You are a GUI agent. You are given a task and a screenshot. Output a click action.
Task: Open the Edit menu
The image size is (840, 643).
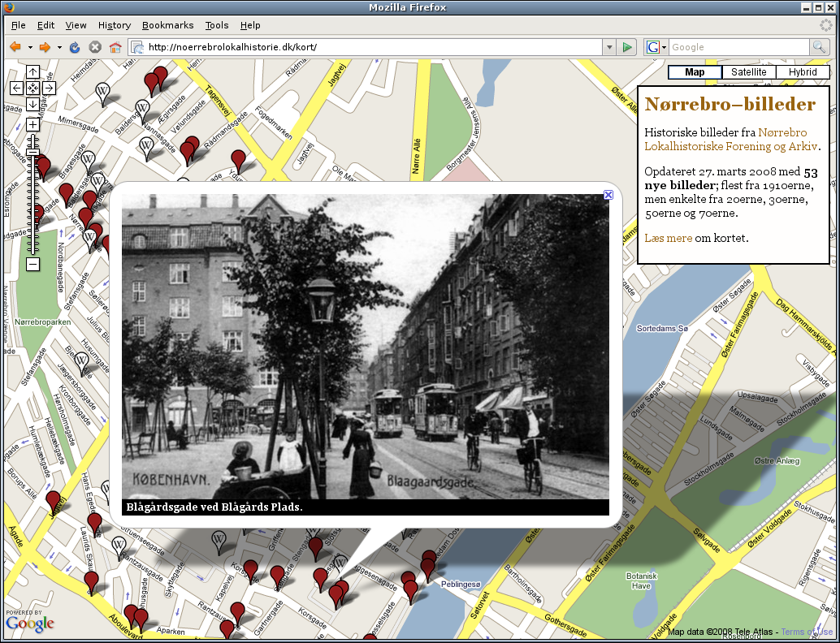tap(45, 25)
